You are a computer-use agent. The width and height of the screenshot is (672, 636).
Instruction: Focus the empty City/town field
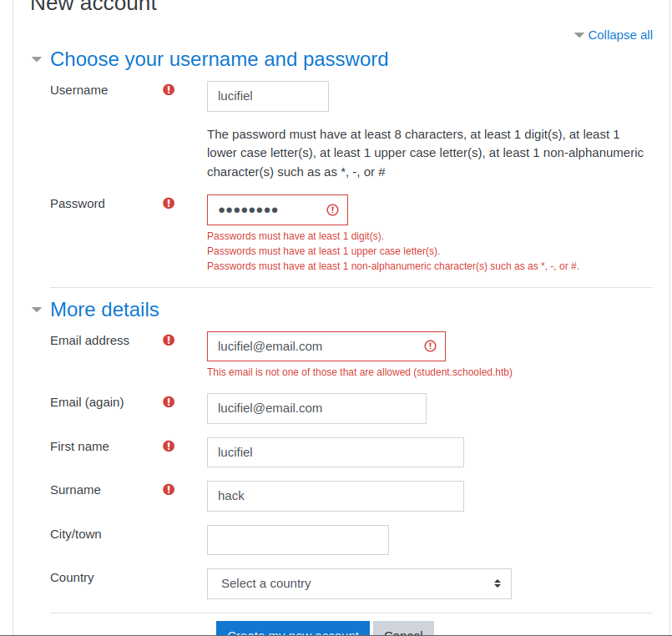coord(298,540)
